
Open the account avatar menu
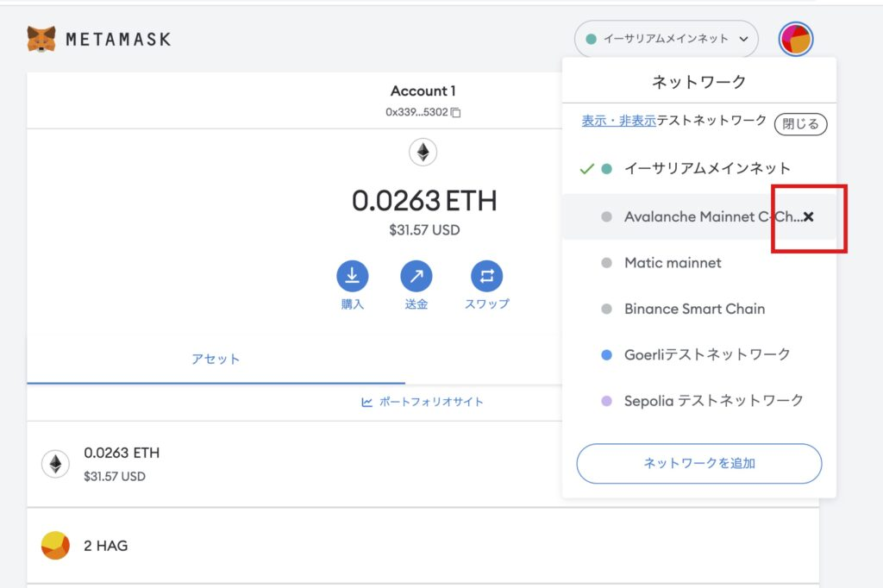(796, 39)
